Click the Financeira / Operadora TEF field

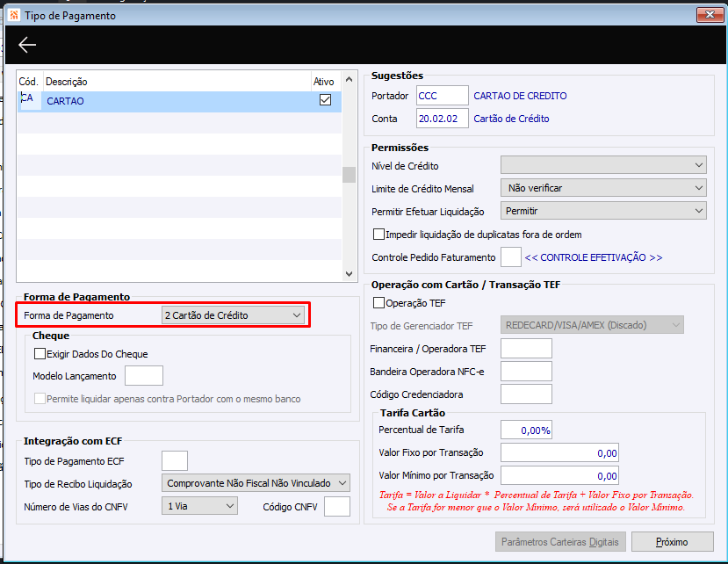tap(526, 349)
